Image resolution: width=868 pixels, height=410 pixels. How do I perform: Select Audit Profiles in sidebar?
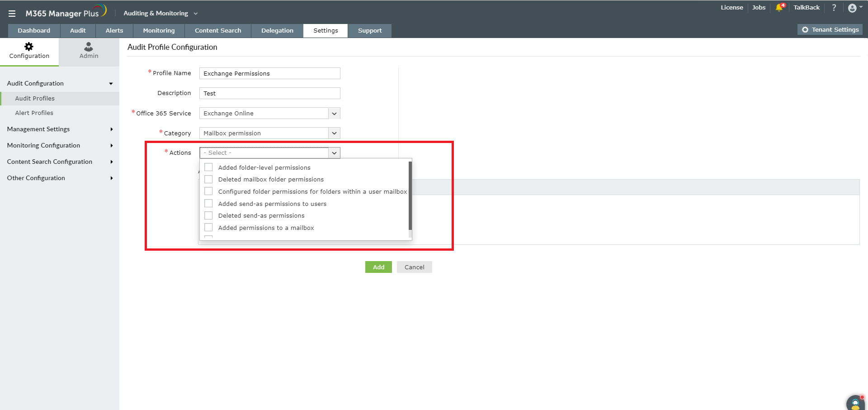click(60, 98)
